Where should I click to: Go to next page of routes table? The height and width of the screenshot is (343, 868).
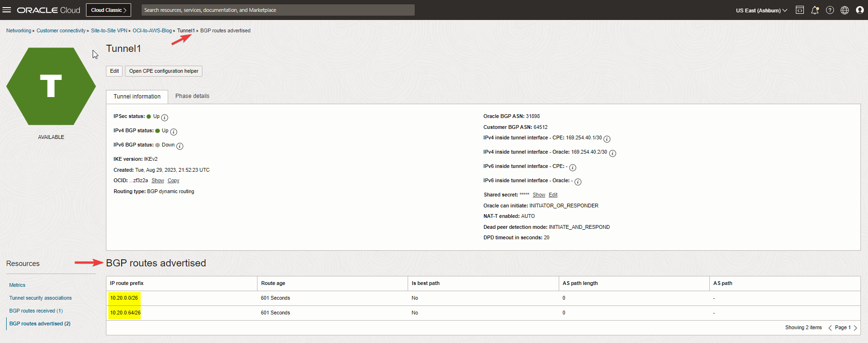click(x=856, y=328)
